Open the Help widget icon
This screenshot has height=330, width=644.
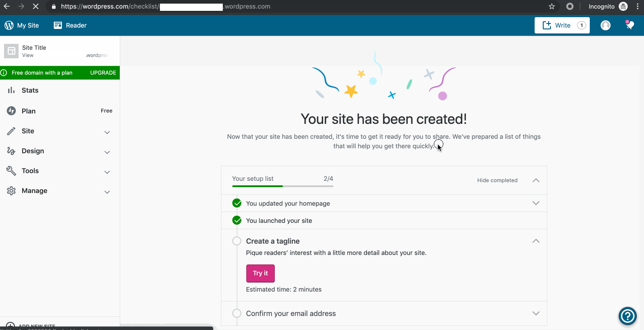(627, 316)
